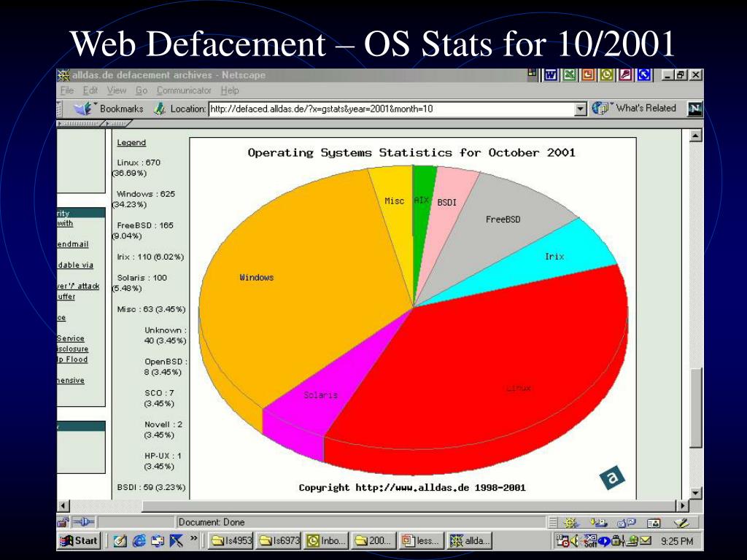747x560 pixels.
Task: Open Composer from the component bar
Action: click(682, 523)
